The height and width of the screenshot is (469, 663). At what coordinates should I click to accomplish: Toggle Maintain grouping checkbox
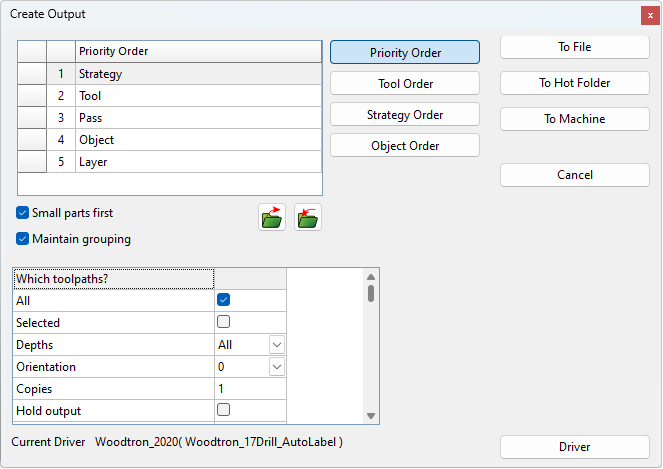pos(23,239)
